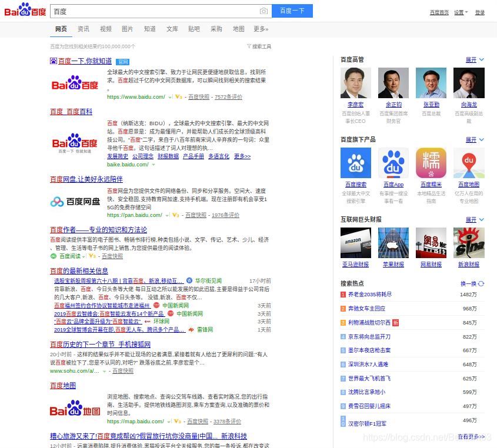Open the 百度首页 link at top right

[x=439, y=12]
